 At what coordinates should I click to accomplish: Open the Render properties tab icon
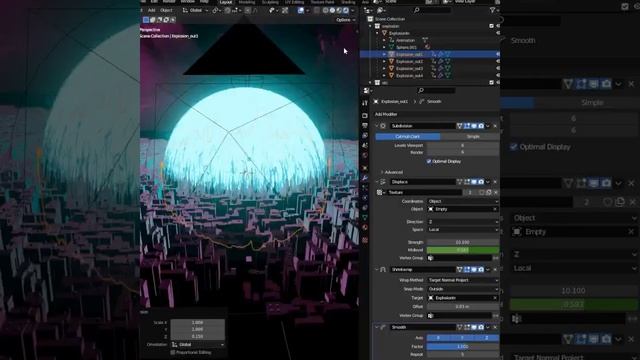pyautogui.click(x=365, y=116)
